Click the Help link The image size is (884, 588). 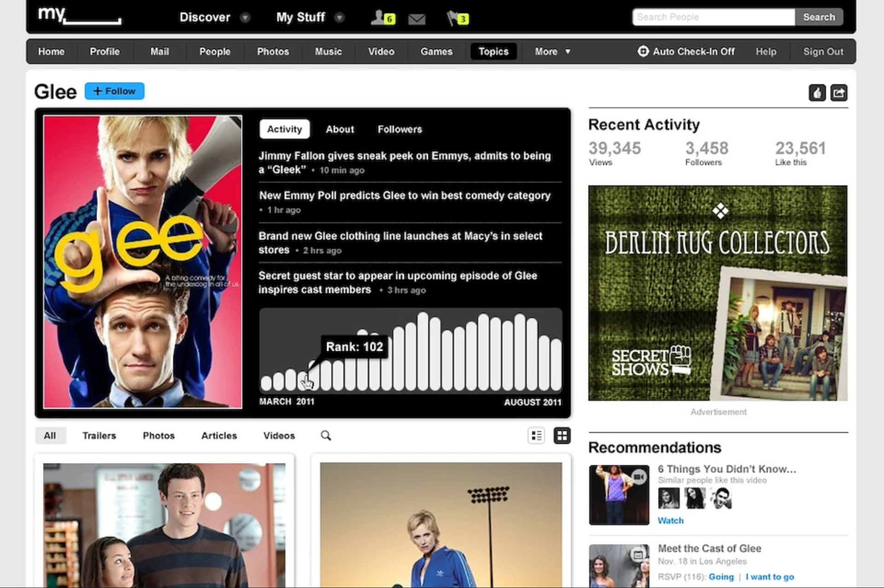click(x=766, y=52)
